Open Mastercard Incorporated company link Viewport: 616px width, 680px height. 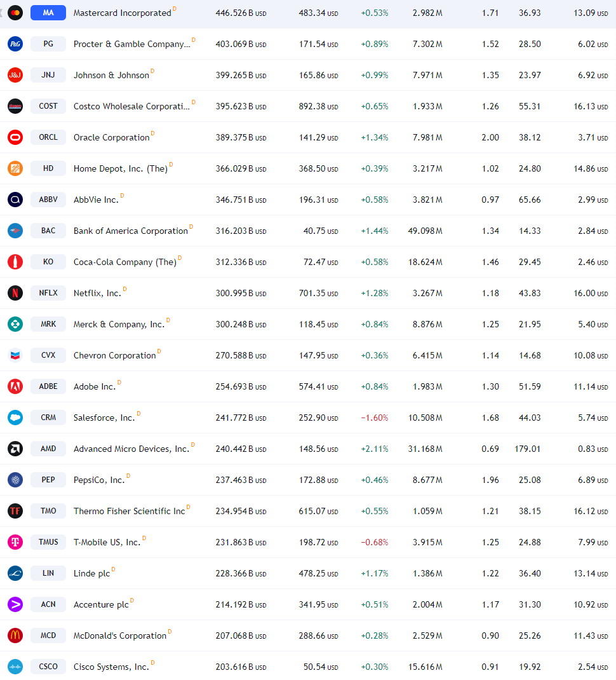click(122, 13)
